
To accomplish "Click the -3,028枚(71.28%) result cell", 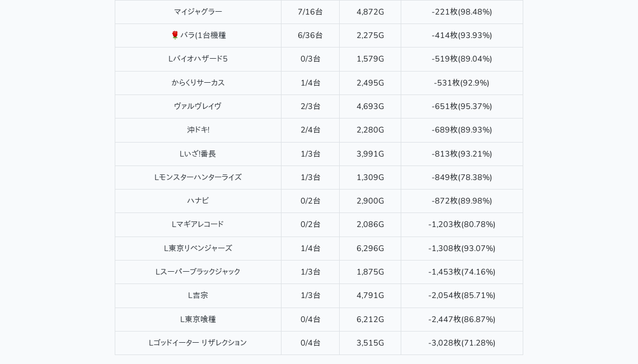I will pos(462,343).
